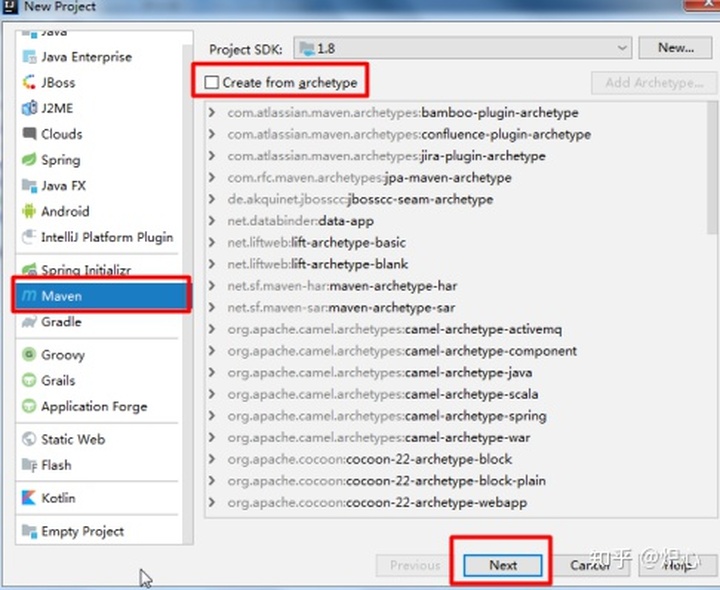The height and width of the screenshot is (590, 720).
Task: Expand lift-archetype-basic entry
Action: 212,242
